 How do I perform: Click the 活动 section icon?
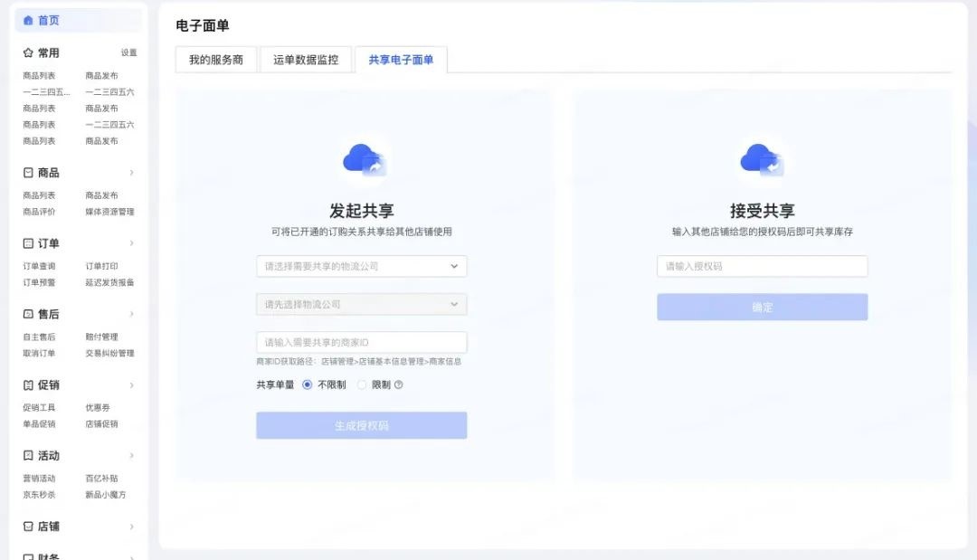point(28,455)
